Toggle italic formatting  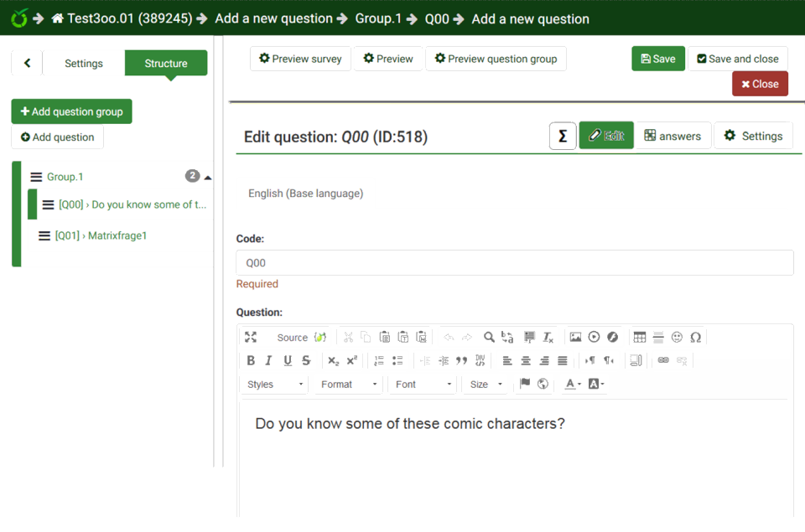[268, 360]
